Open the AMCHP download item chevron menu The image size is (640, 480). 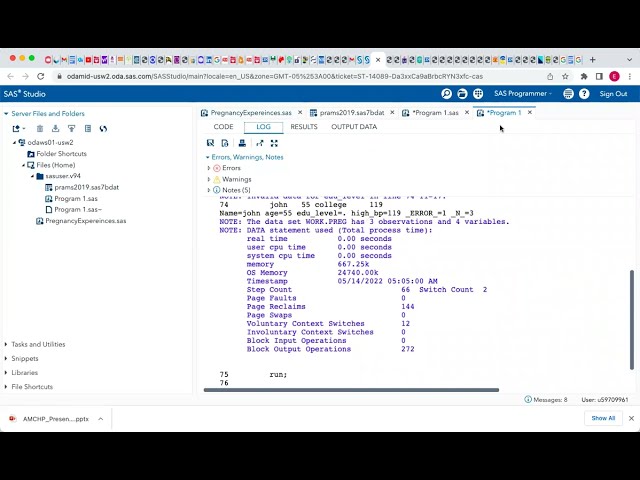click(100, 419)
